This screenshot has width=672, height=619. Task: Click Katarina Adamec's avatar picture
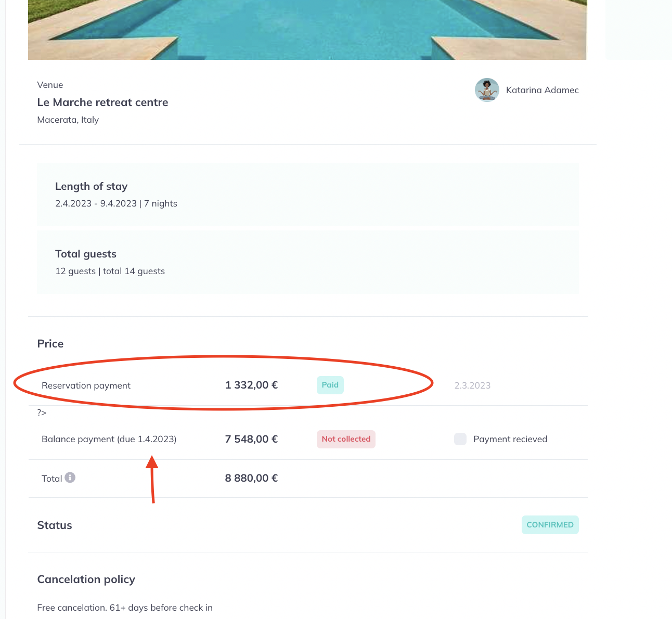click(487, 90)
